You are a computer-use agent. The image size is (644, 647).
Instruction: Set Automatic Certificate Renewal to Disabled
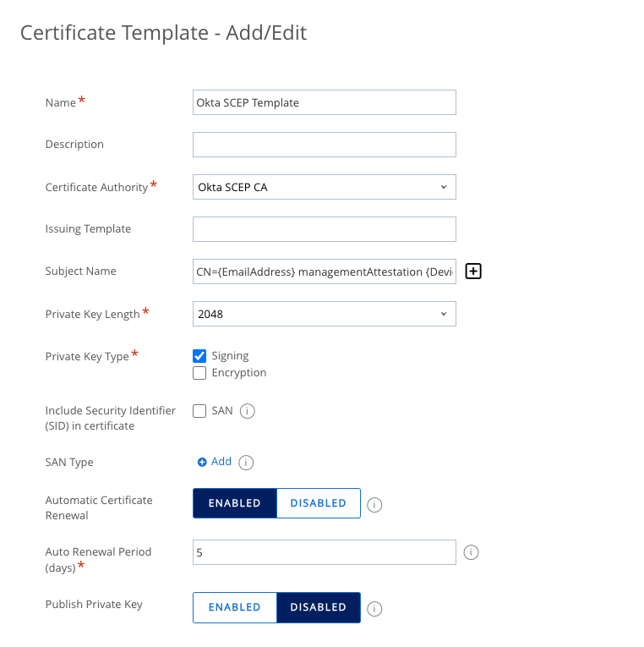tap(318, 503)
